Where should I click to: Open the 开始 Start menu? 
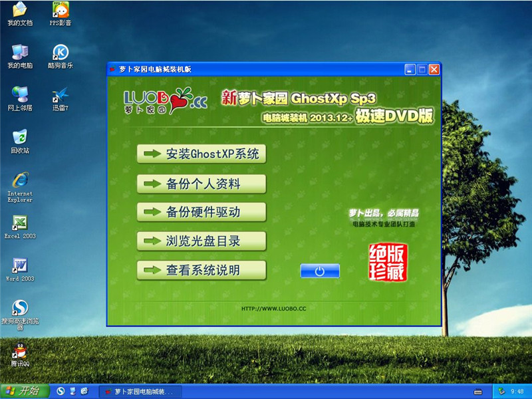[x=25, y=391]
